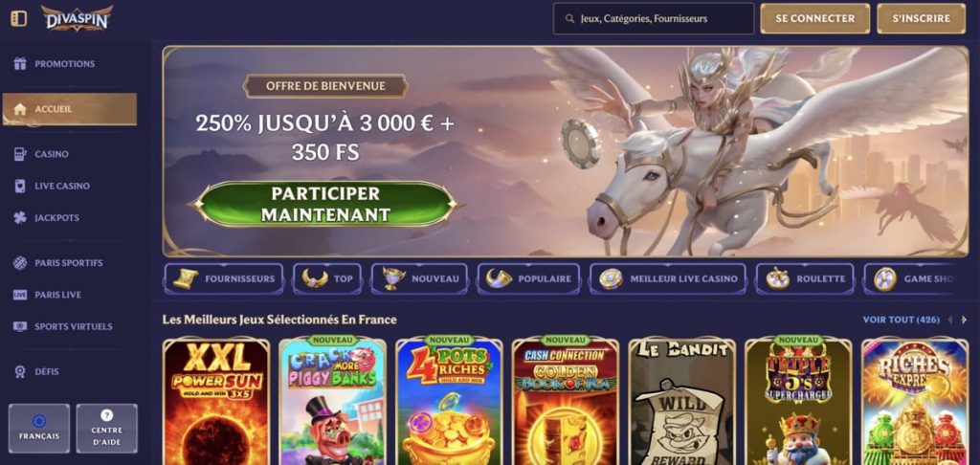Focus the Jeux, Catégories, Fournisseurs search field
The image size is (980, 465).
coord(654,19)
